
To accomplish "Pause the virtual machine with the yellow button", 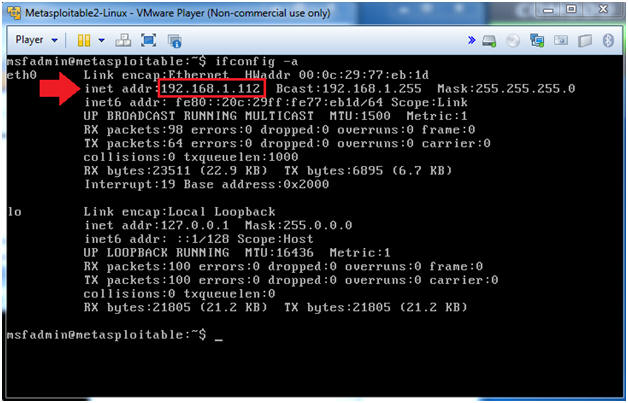I will tap(84, 40).
